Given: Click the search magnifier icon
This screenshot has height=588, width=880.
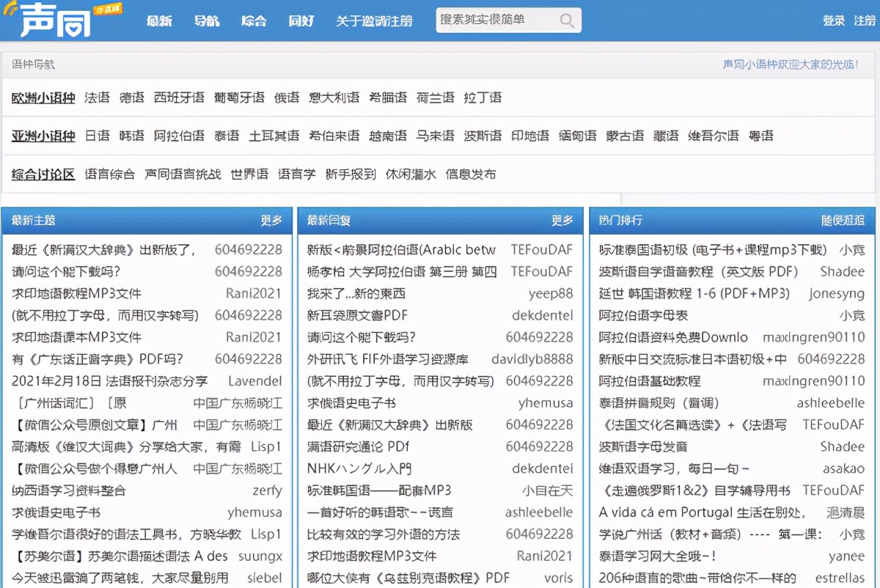Looking at the screenshot, I should tap(565, 21).
